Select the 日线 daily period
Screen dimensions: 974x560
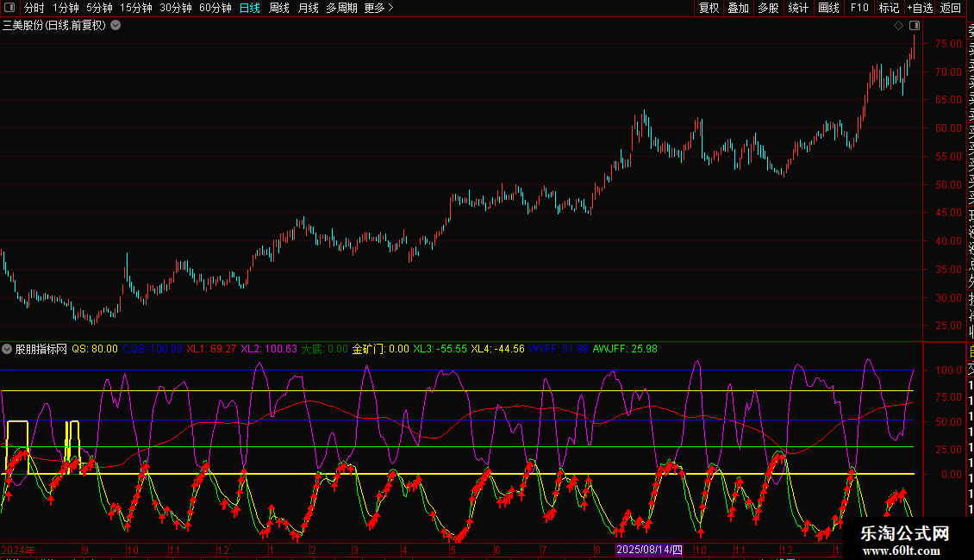(x=250, y=8)
